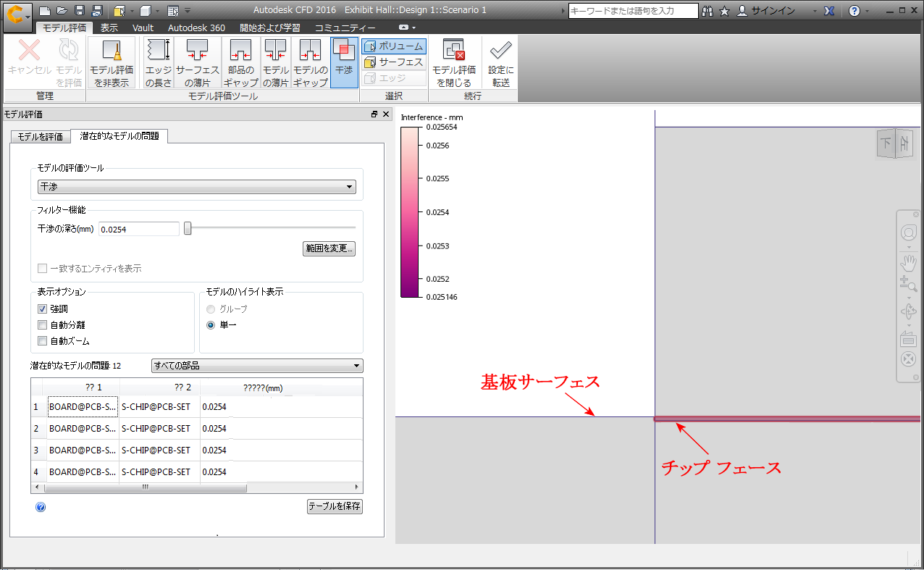
Task: Enable the 自動ズーム (Auto Zoom) checkbox
Action: [x=43, y=340]
